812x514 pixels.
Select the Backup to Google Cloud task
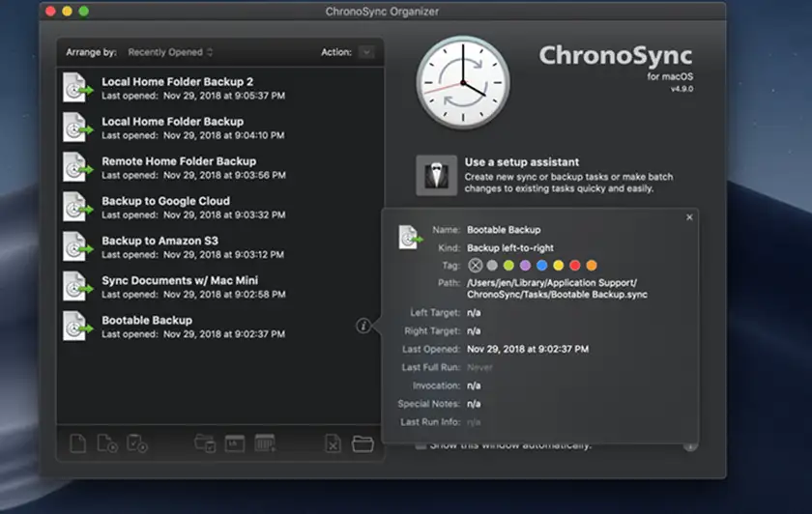(220, 207)
